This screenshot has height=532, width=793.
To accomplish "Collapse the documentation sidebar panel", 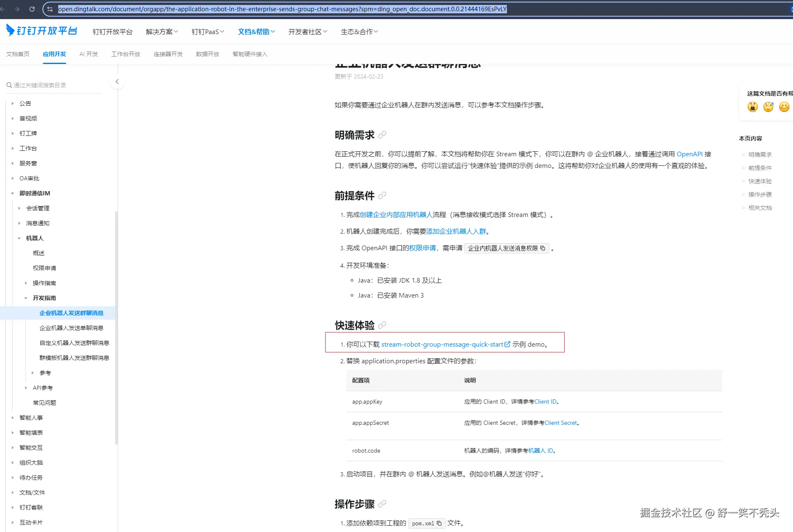I will pos(117,81).
